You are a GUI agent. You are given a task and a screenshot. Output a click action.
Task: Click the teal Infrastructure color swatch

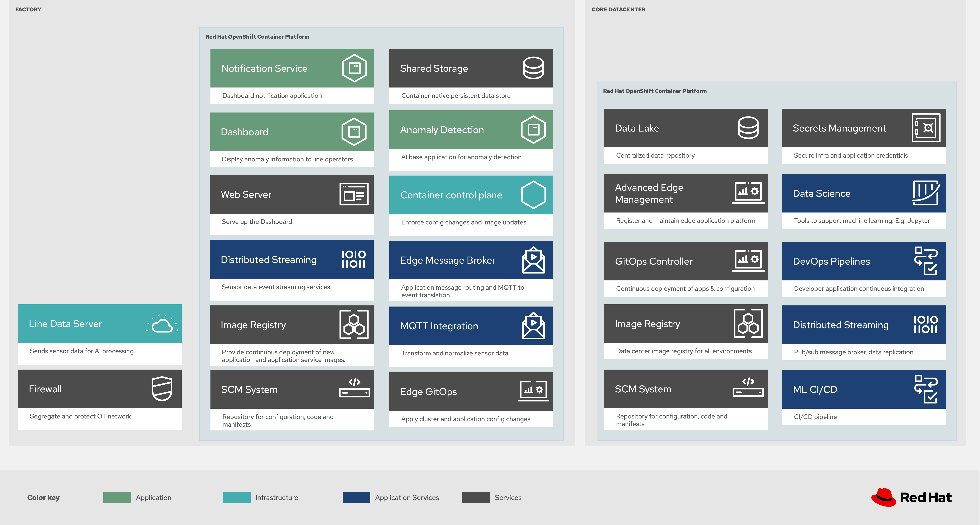click(x=237, y=497)
